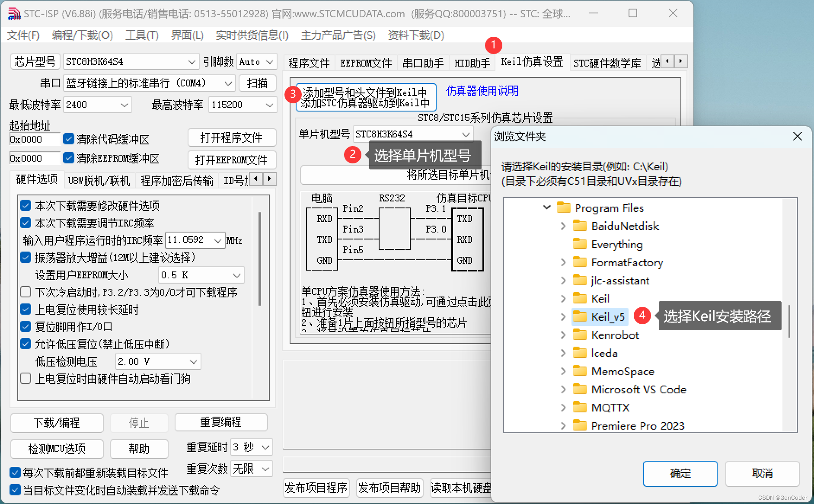Expand the BaiduNetdisk folder node
Image resolution: width=814 pixels, height=504 pixels.
[x=563, y=226]
